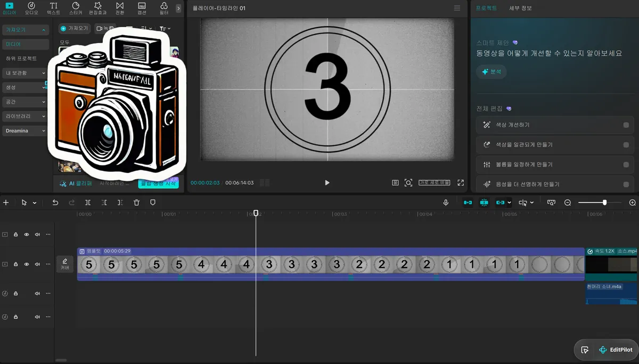
Task: Collapse the 가져오기 section in the sidebar
Action: 25,30
